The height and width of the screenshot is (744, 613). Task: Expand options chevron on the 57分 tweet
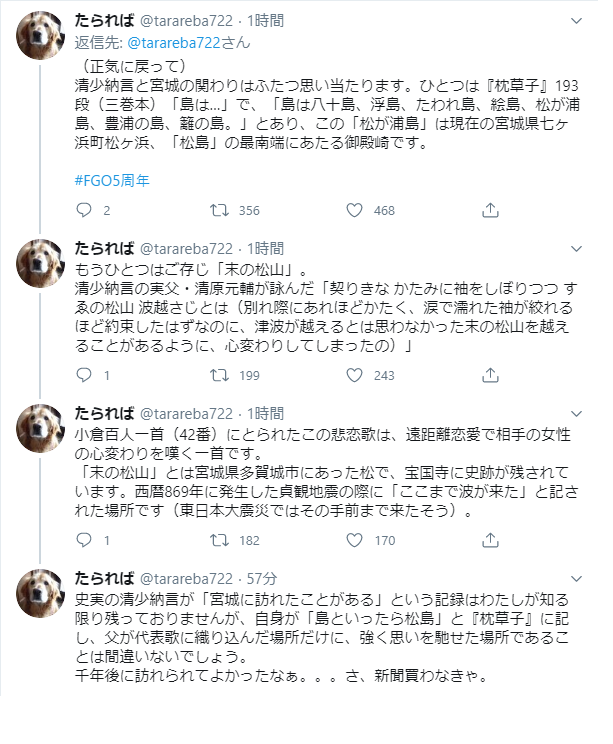click(576, 577)
